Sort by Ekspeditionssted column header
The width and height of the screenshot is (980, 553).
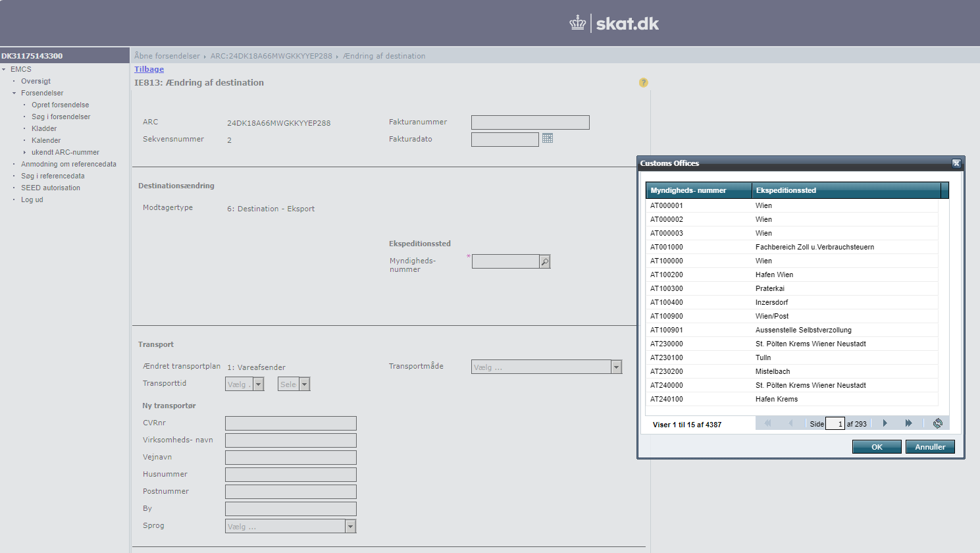(846, 190)
